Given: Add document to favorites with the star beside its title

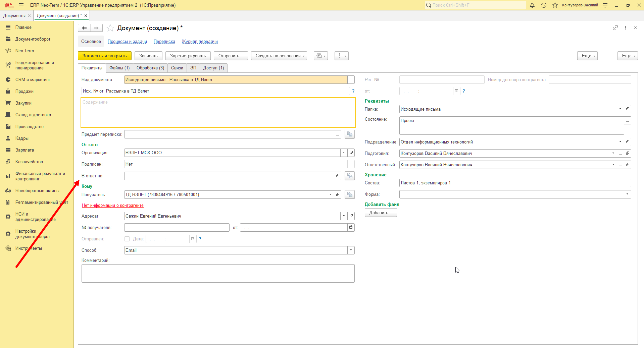Looking at the screenshot, I should [110, 28].
